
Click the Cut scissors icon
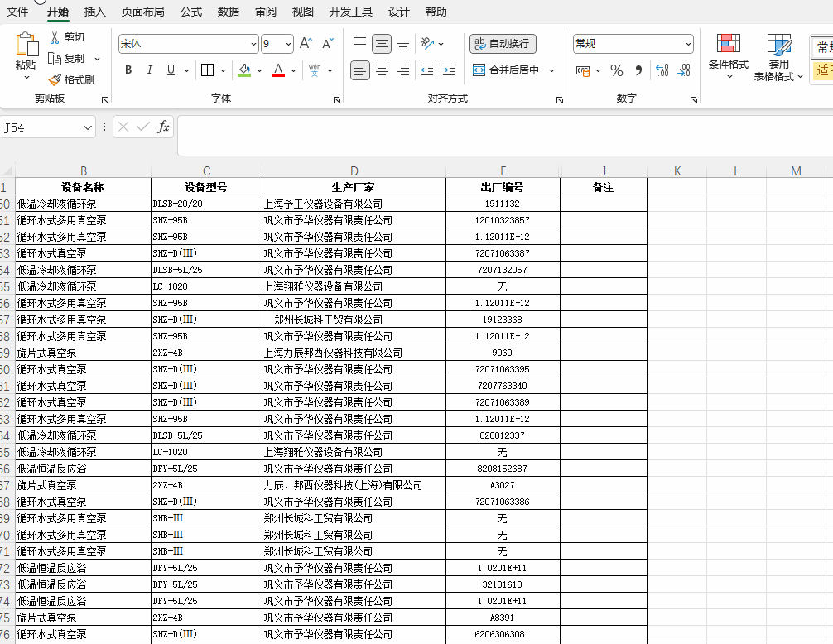click(x=55, y=37)
